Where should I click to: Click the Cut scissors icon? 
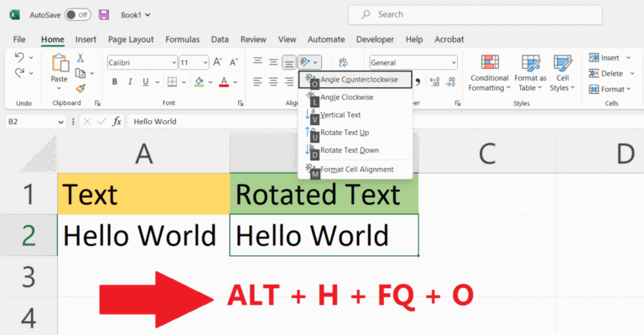click(80, 58)
